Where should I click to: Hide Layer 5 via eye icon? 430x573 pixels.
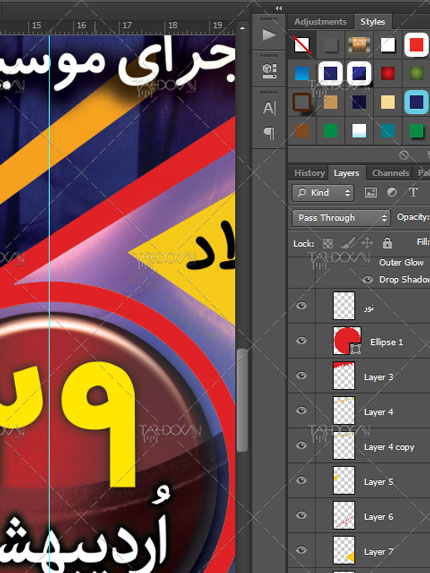point(301,480)
